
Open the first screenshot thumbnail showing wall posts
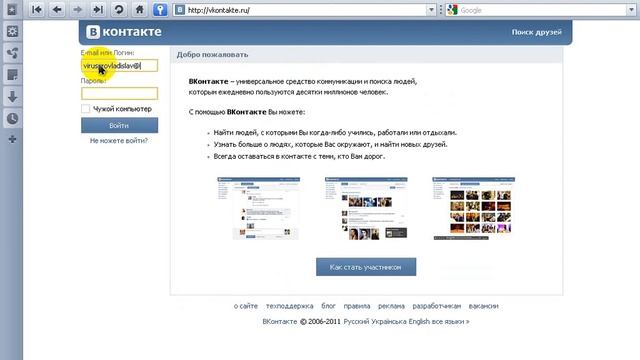(258, 208)
